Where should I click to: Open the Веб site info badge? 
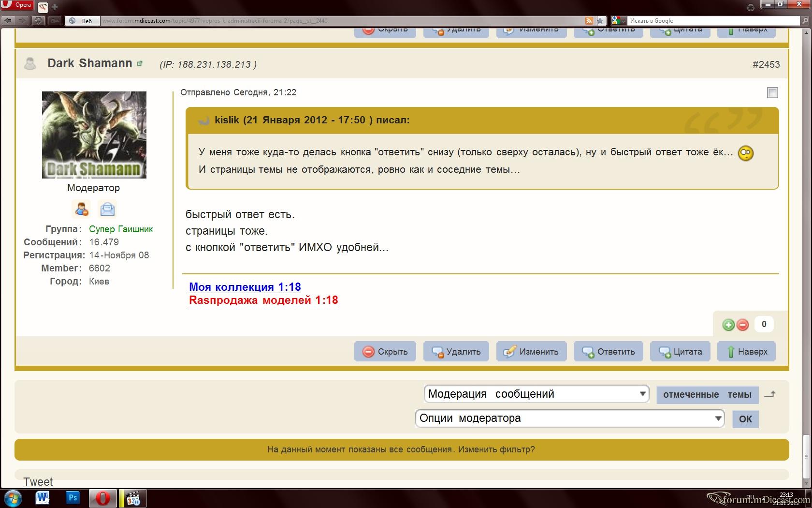tap(82, 21)
